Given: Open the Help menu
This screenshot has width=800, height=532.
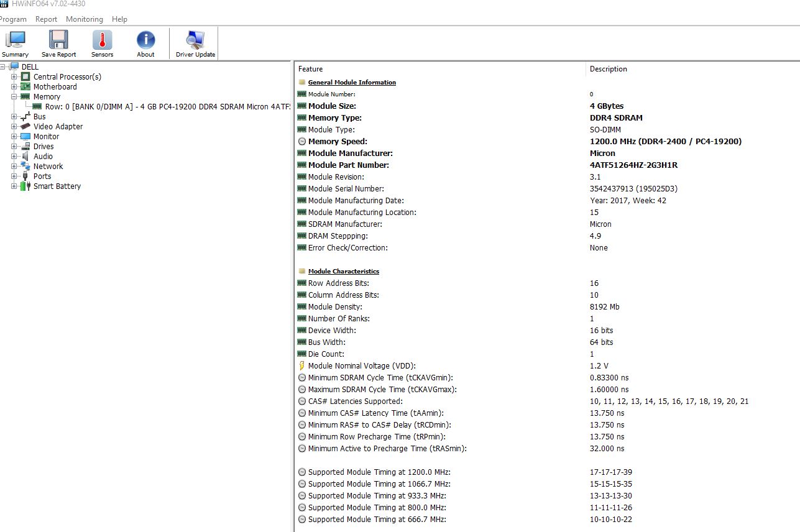Looking at the screenshot, I should click(x=119, y=19).
